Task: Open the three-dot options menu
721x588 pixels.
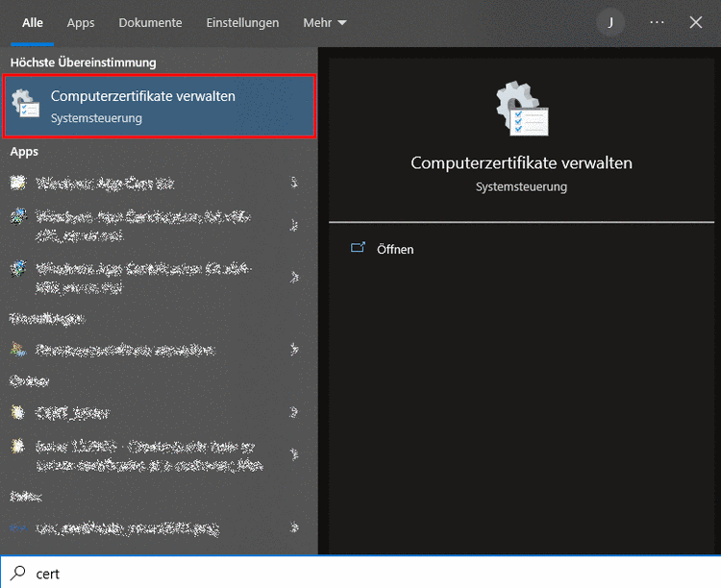Action: coord(657,22)
